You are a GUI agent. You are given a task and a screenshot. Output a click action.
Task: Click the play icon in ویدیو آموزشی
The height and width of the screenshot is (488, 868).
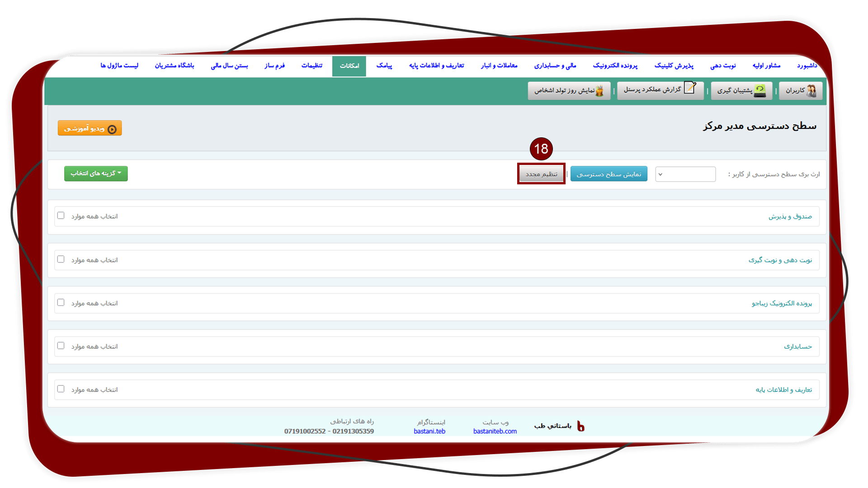coord(112,129)
